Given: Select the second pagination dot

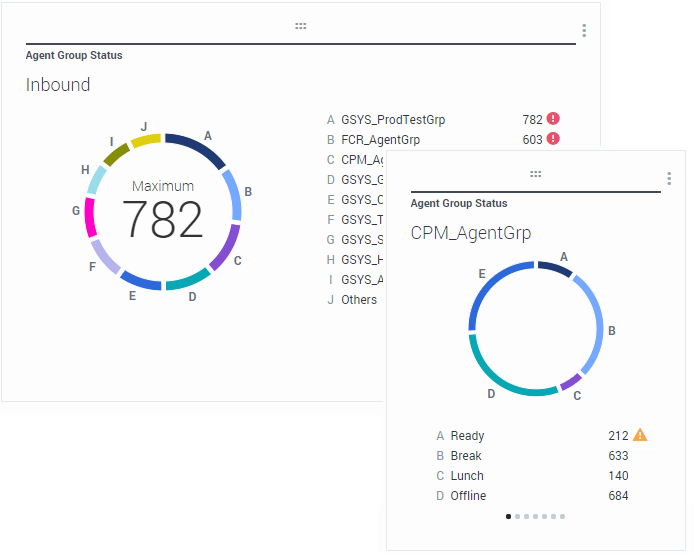Looking at the screenshot, I should (x=517, y=517).
